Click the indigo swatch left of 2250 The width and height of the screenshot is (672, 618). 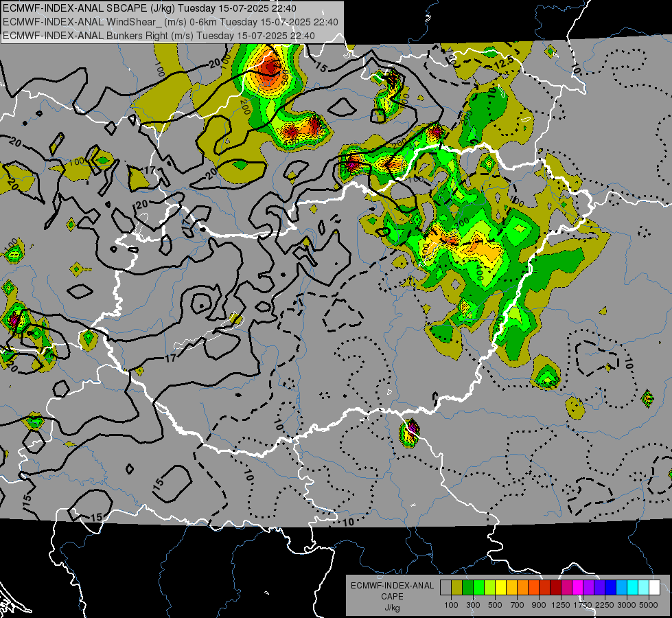(x=600, y=587)
